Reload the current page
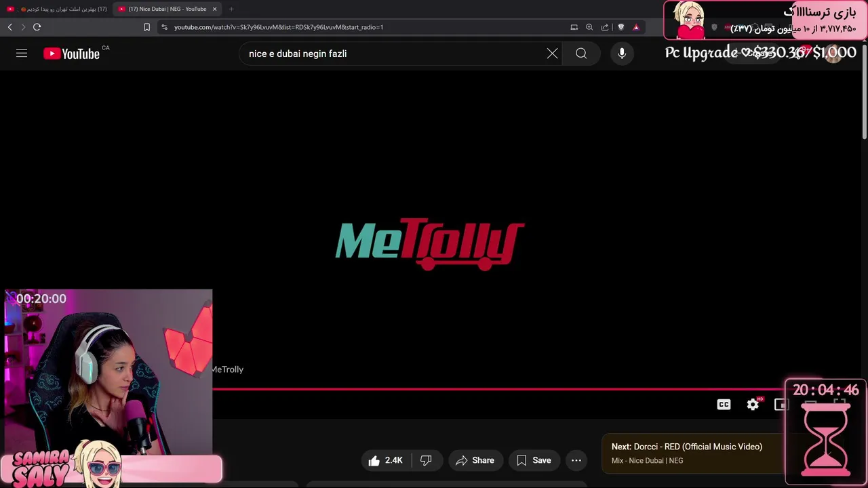Viewport: 868px width, 488px height. point(37,27)
